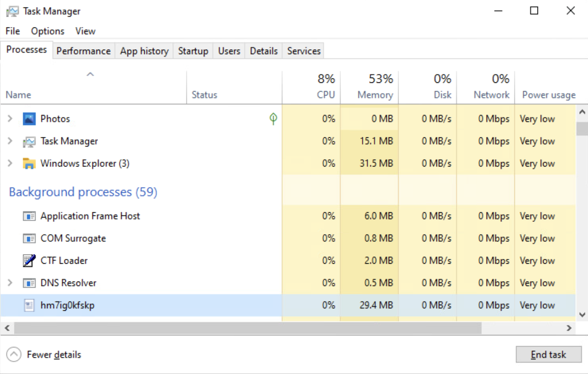Collapse view using Fewer details arrow icon

point(14,354)
